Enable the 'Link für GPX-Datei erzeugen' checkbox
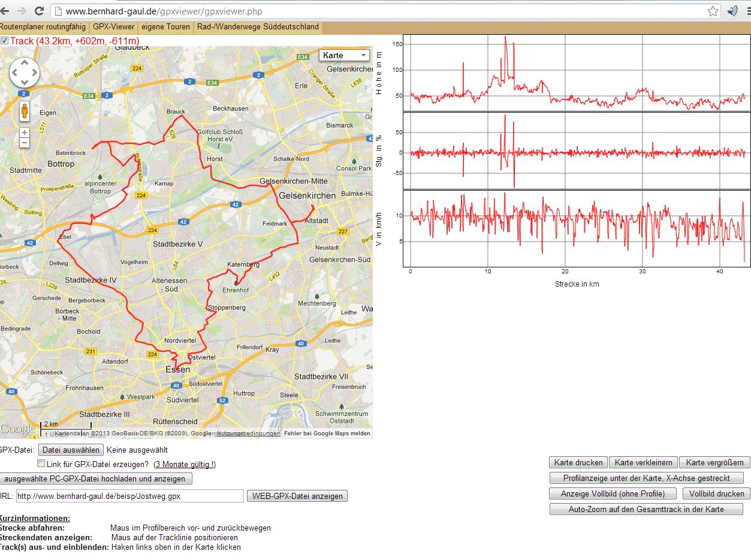Image resolution: width=751 pixels, height=560 pixels. [41, 463]
